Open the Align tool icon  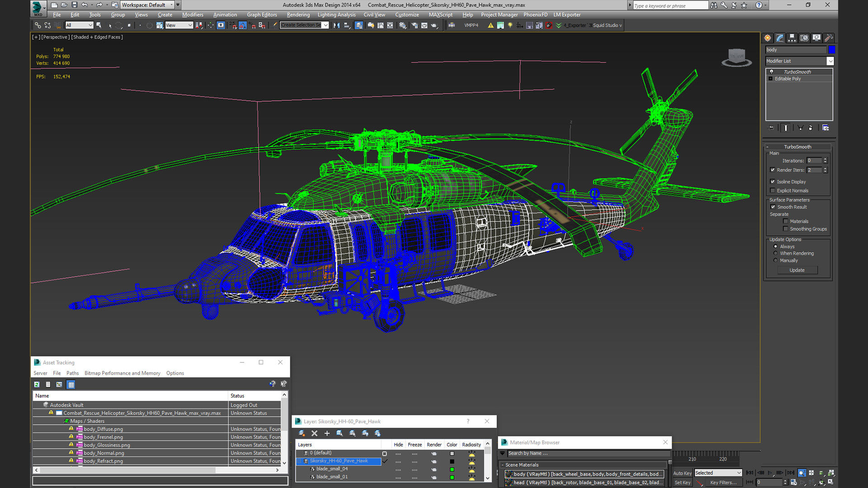tap(347, 25)
